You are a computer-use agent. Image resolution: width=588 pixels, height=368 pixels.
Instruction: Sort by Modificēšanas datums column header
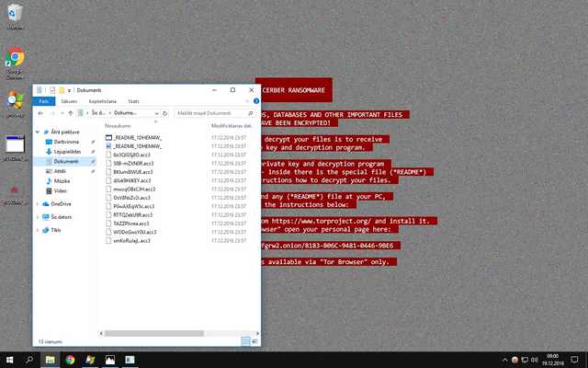[231, 125]
